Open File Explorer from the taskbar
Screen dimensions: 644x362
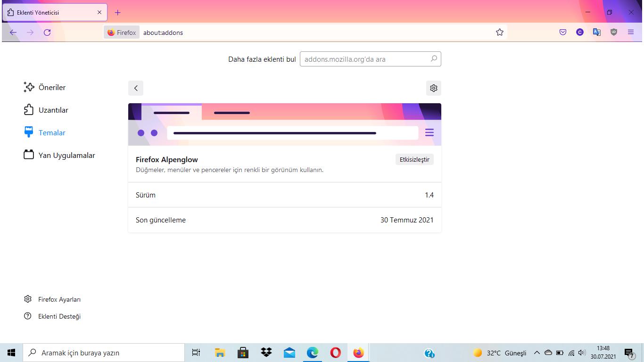tap(220, 353)
